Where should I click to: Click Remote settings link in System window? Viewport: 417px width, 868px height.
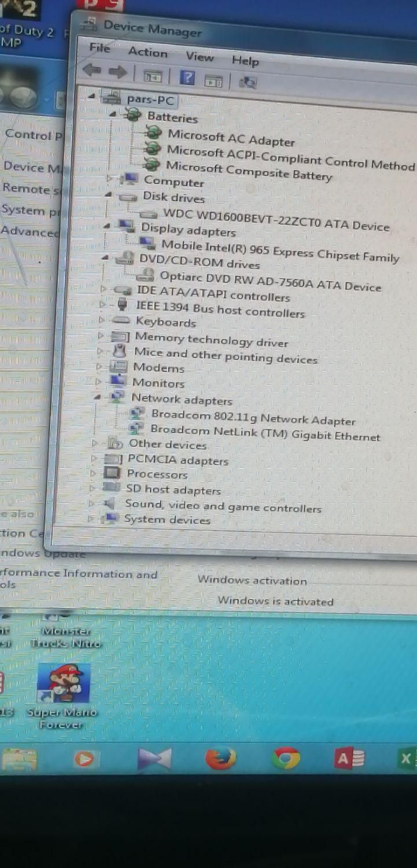(31, 189)
